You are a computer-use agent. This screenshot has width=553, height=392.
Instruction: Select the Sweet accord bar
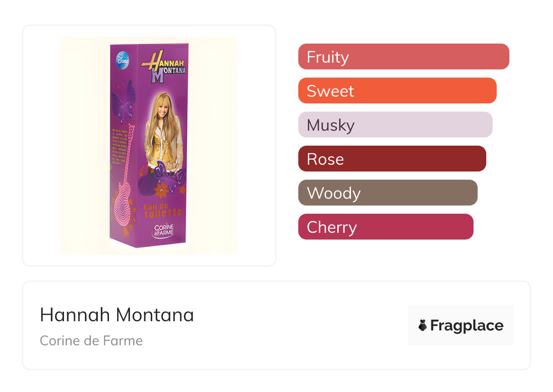click(397, 91)
